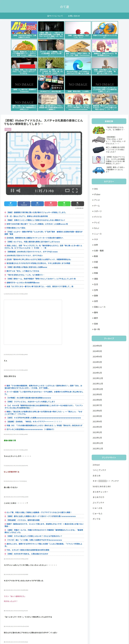Open お問い合わせ in the navigation bar
The width and height of the screenshot is (129, 644).
click(x=74, y=16)
